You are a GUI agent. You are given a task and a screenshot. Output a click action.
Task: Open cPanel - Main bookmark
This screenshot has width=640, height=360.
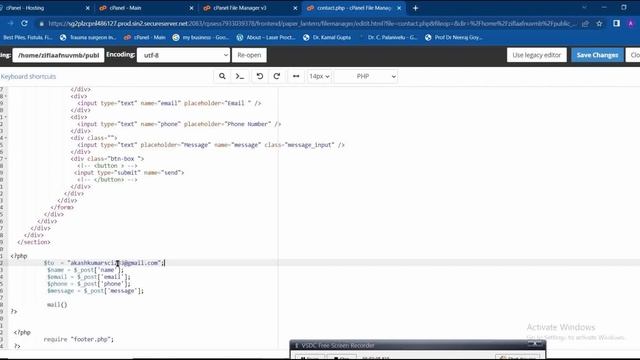tap(145, 37)
